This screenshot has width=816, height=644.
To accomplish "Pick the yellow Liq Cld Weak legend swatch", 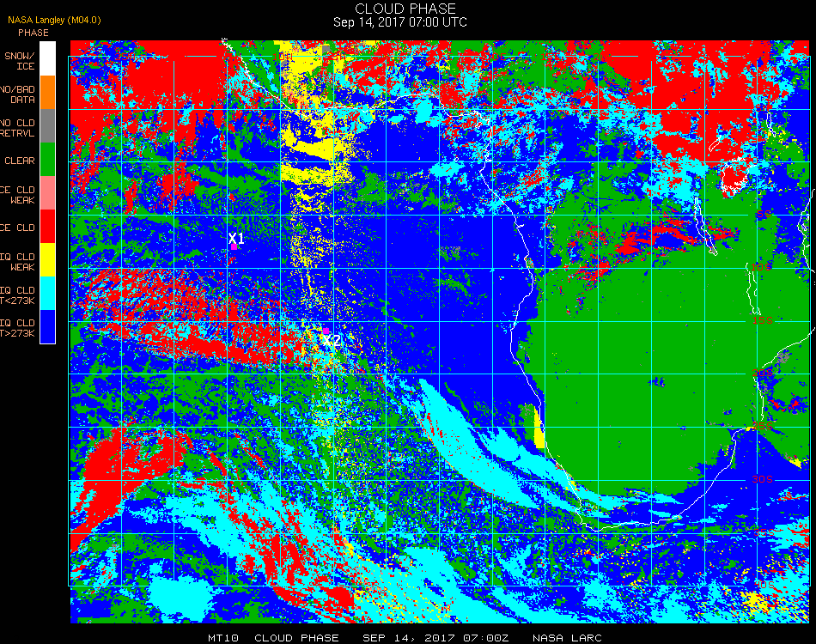I will 47,259.
